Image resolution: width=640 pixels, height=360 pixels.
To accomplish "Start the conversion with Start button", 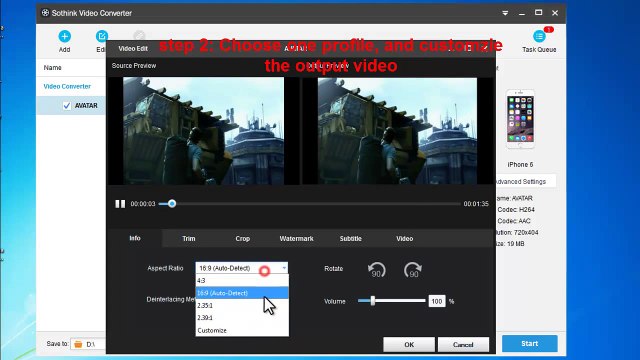I will coord(529,344).
